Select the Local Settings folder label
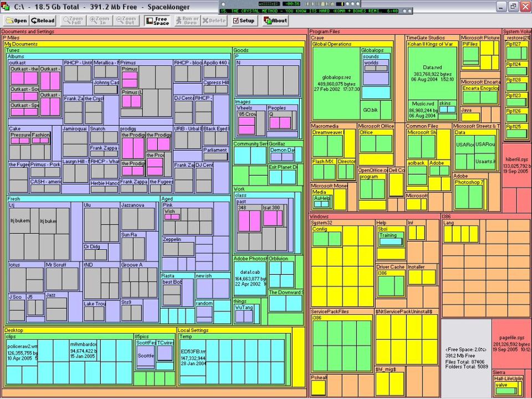 193,330
